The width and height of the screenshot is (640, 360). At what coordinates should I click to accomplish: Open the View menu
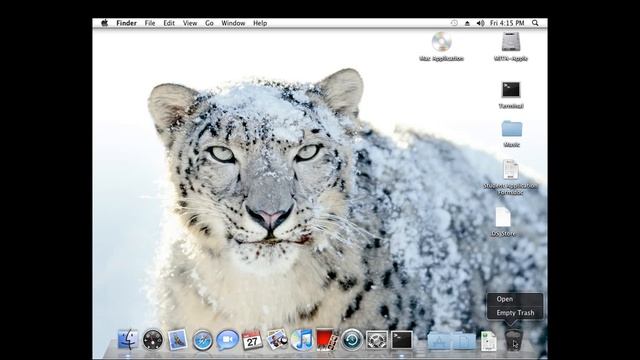190,23
